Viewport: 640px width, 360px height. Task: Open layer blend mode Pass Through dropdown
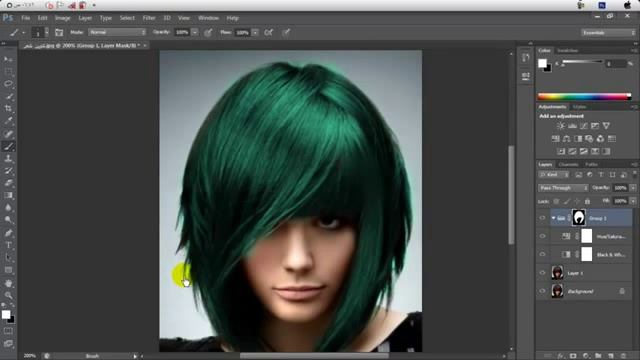click(x=564, y=188)
